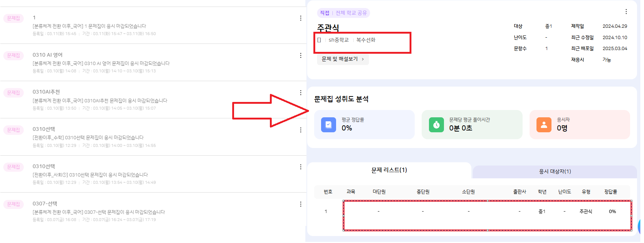Viewport: 644px width, 243px height.
Task: Click the 전체 학교 공유 tag
Action: coord(351,13)
